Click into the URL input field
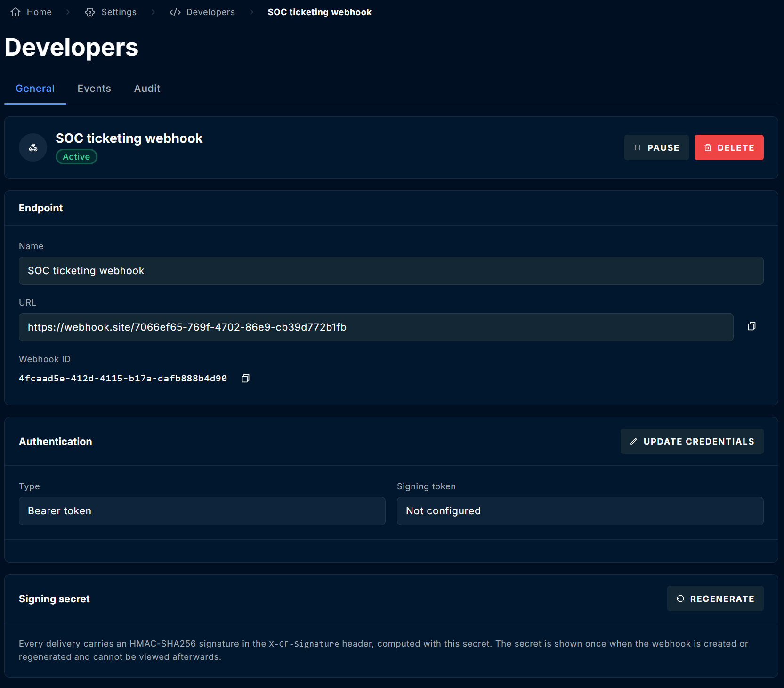The width and height of the screenshot is (784, 688). click(376, 327)
